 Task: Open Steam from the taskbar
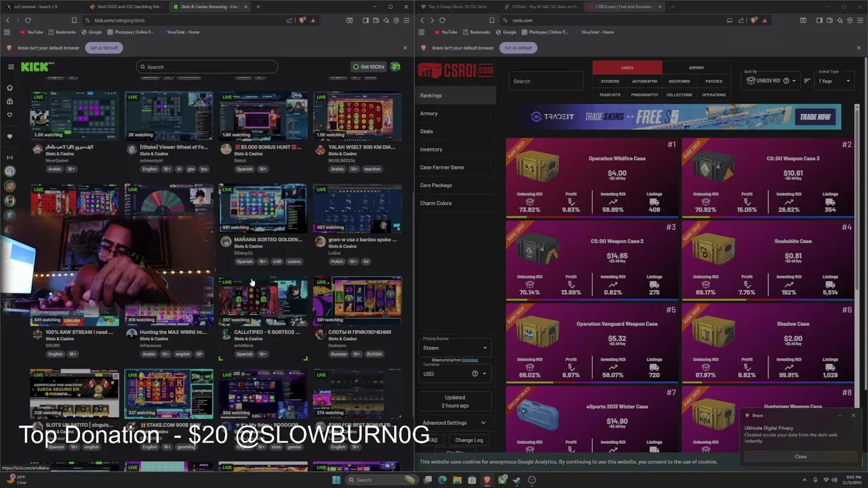[x=517, y=480]
